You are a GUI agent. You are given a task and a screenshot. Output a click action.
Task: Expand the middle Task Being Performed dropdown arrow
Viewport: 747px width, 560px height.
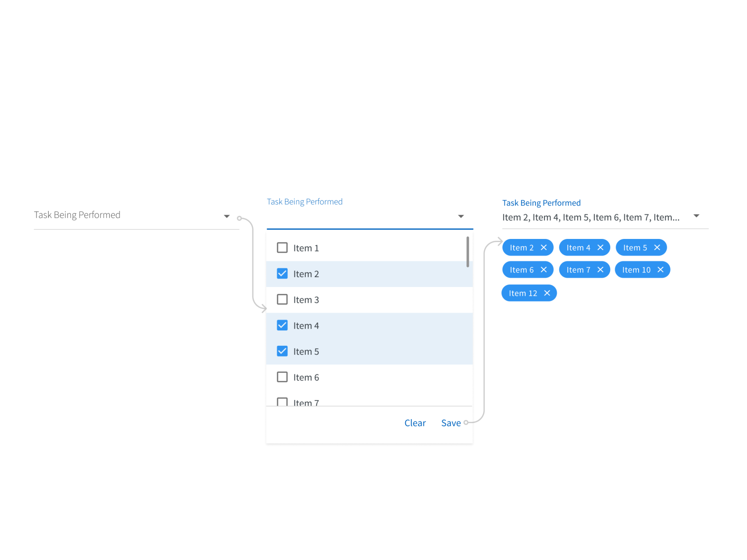point(461,216)
